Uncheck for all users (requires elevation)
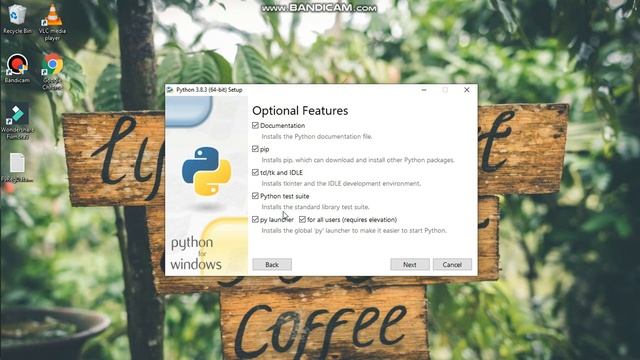 [x=302, y=220]
